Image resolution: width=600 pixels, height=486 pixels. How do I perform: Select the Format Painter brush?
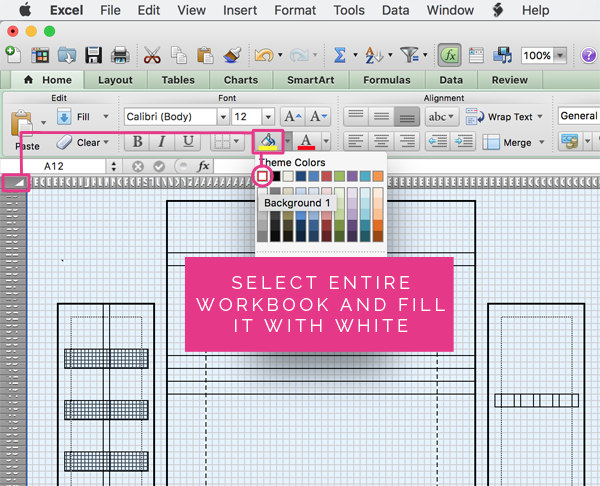(232, 55)
